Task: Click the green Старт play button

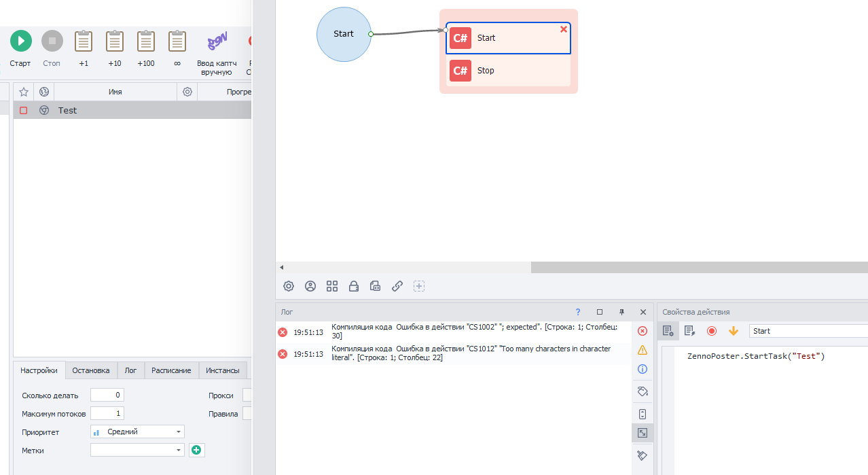Action: coord(20,41)
